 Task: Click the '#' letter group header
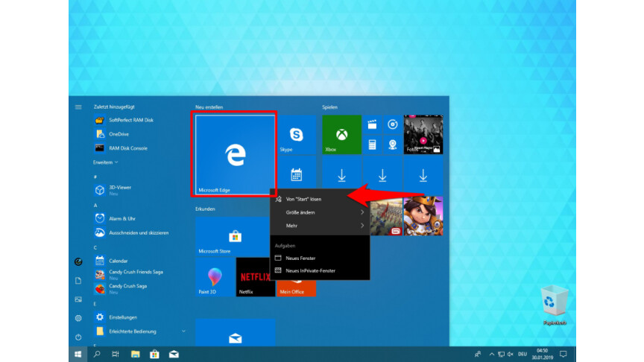point(95,177)
